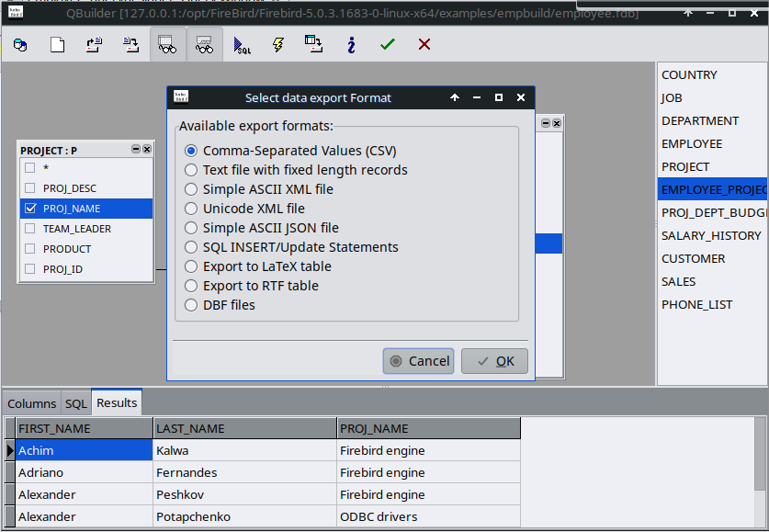Click the FIRST_NAME column header
This screenshot has height=532, width=769.
pos(85,428)
